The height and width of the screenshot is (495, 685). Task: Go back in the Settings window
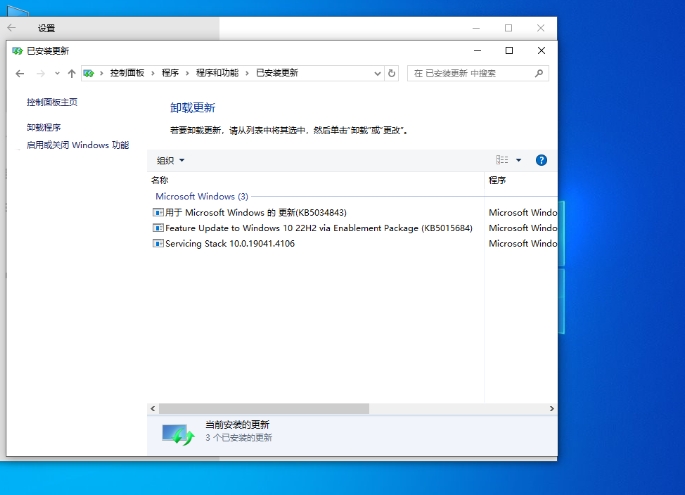[12, 28]
